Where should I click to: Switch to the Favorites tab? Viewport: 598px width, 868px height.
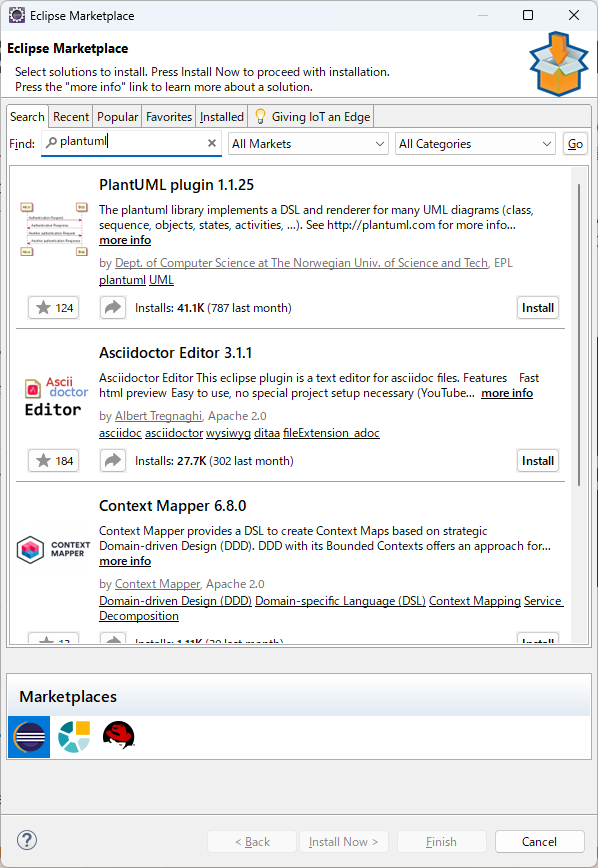(x=169, y=117)
